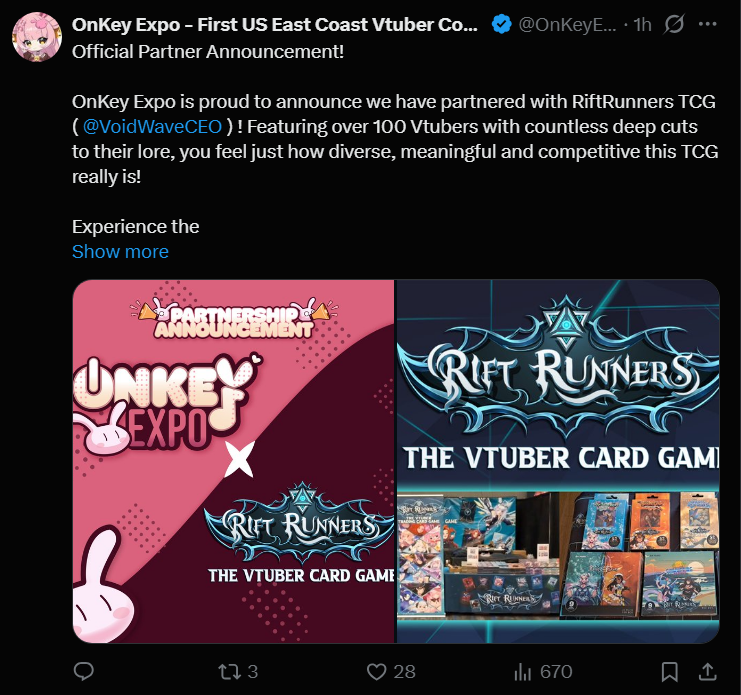Open the pink Partnership Announcement image
The image size is (741, 695).
pos(233,462)
